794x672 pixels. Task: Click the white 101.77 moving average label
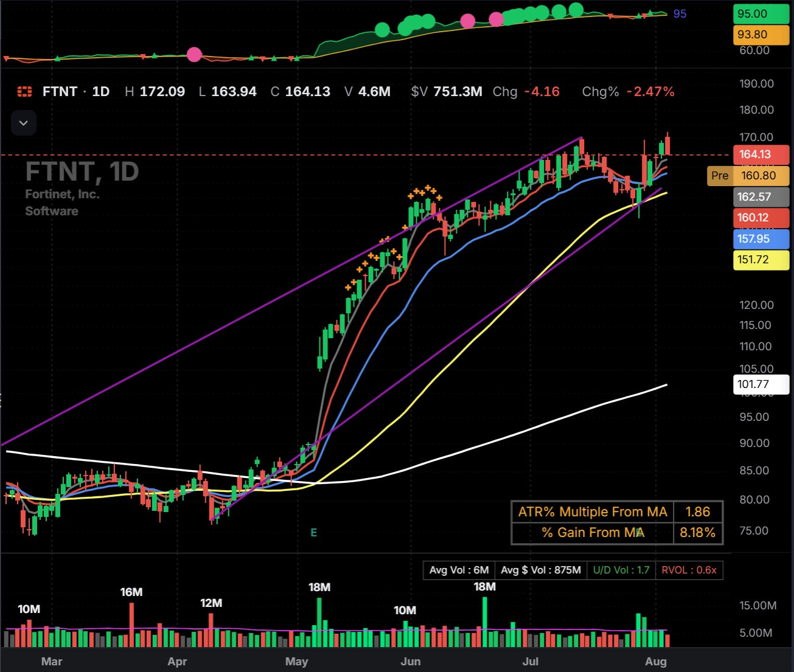761,384
